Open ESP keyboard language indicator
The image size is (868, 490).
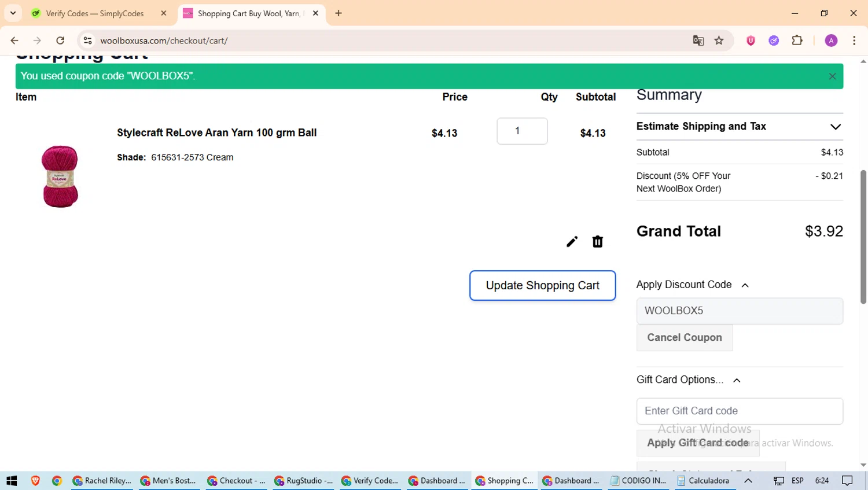point(797,481)
